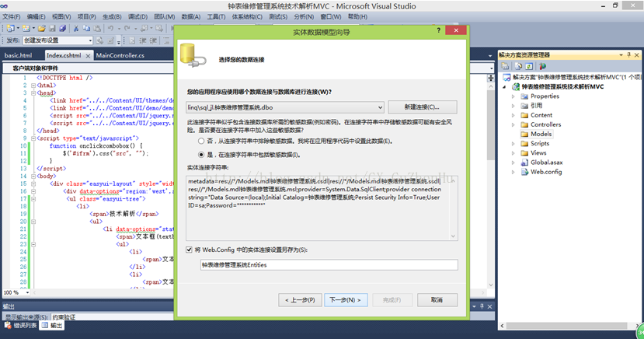
Task: Select Global.asax in Solution Explorer
Action: pos(546,163)
